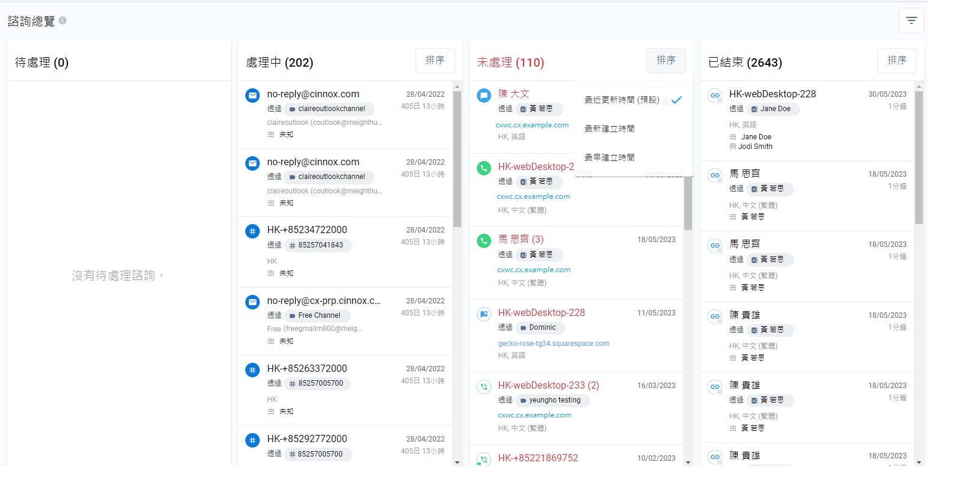The image size is (980, 501).
Task: Open the filter icon at top right
Action: tap(911, 20)
